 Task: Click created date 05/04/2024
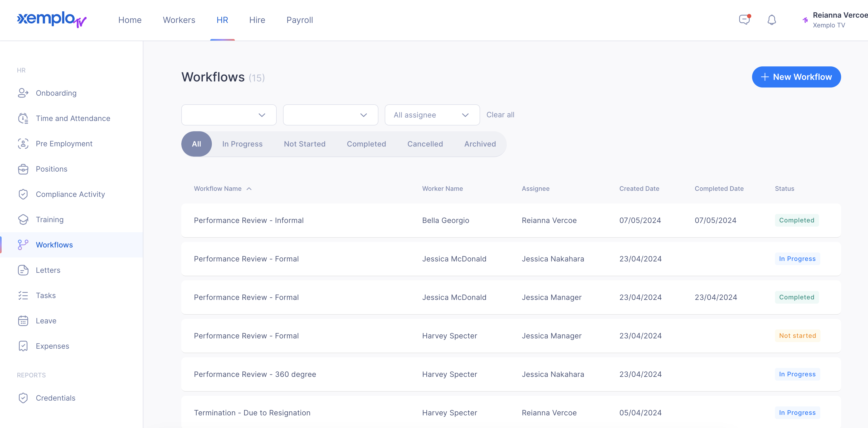point(640,412)
